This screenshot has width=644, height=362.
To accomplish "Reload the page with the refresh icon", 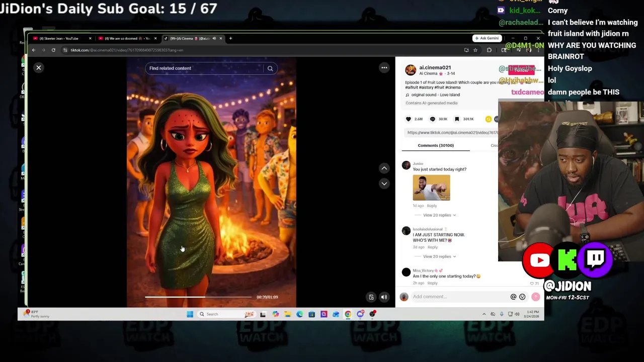I will [x=53, y=50].
